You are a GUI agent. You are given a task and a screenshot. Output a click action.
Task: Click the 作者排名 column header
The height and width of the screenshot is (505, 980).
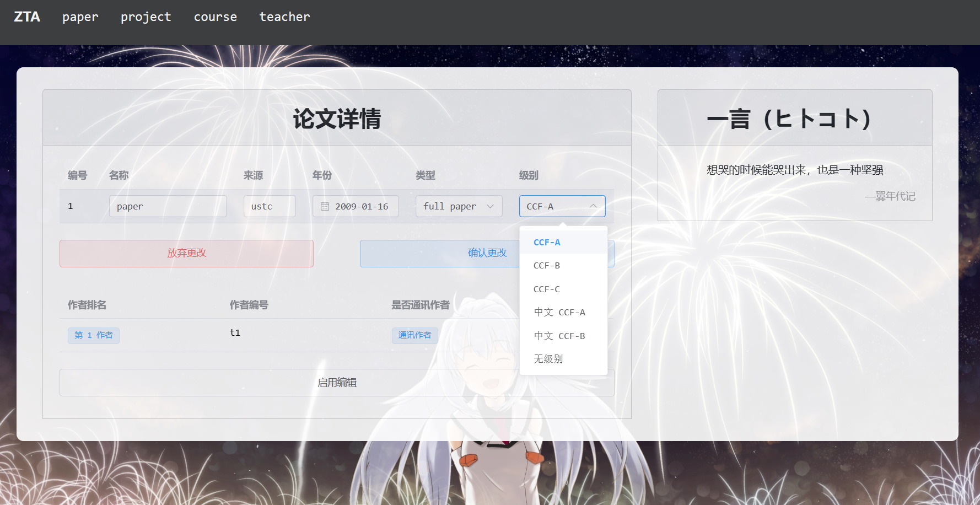(x=87, y=305)
